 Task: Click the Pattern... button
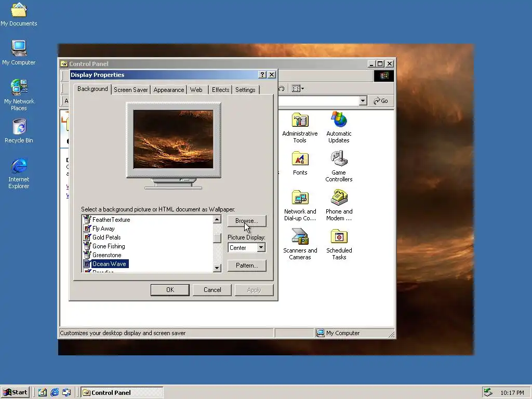(x=247, y=265)
